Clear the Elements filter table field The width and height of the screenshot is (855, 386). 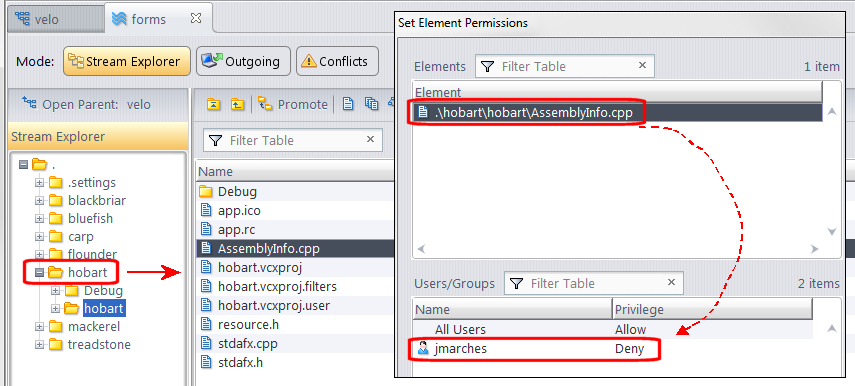(642, 65)
